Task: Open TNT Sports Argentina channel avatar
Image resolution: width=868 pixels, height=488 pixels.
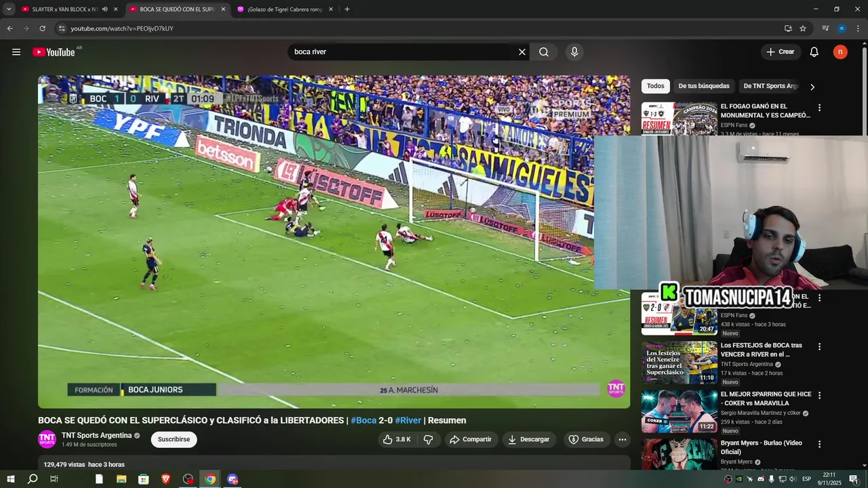Action: [47, 439]
